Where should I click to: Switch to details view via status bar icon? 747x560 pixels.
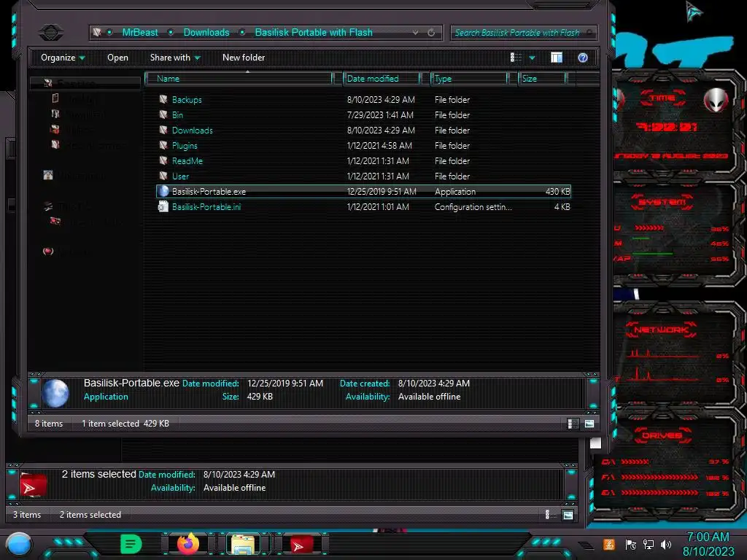coord(573,424)
